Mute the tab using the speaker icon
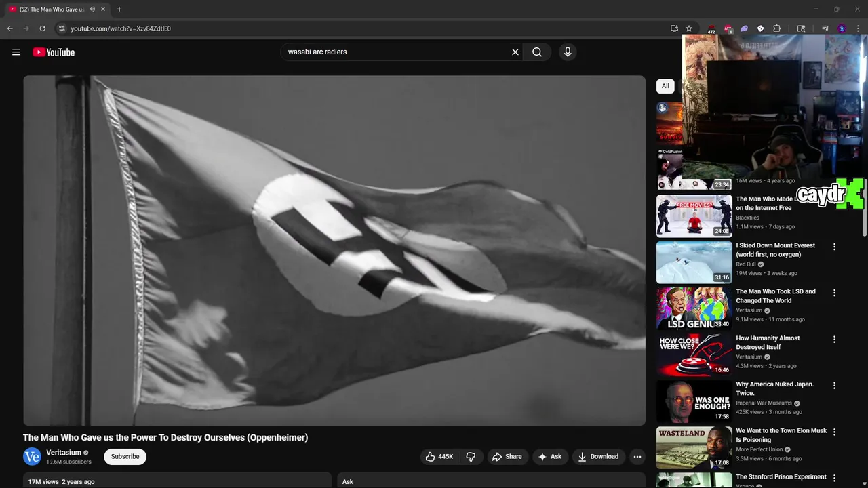The image size is (868, 488). [x=92, y=9]
